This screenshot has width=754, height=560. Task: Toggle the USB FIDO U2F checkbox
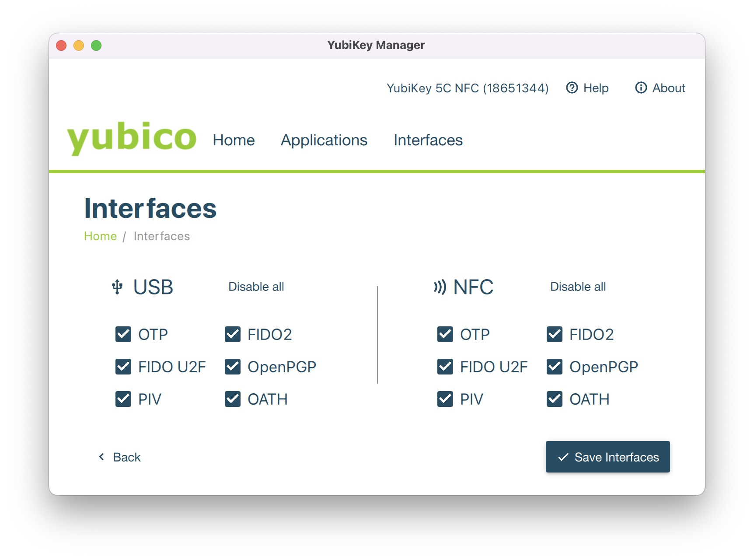coord(123,367)
